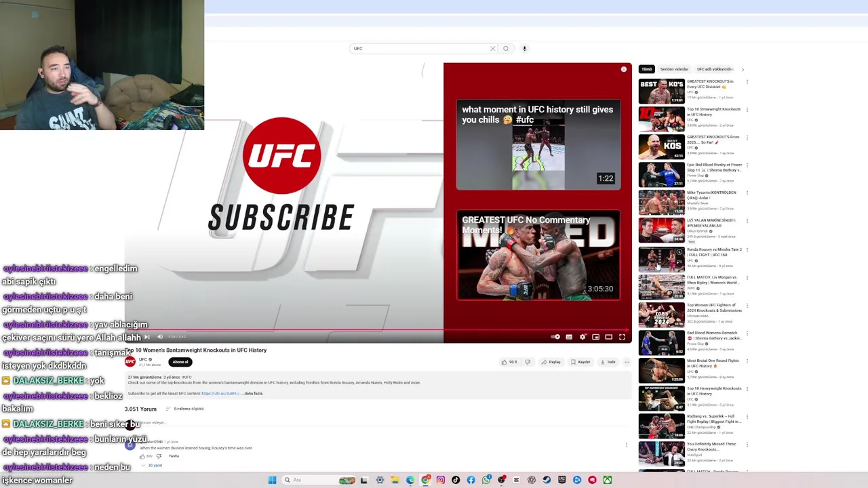The height and width of the screenshot is (488, 868).
Task: Open Instagram from the taskbar
Action: point(441,480)
